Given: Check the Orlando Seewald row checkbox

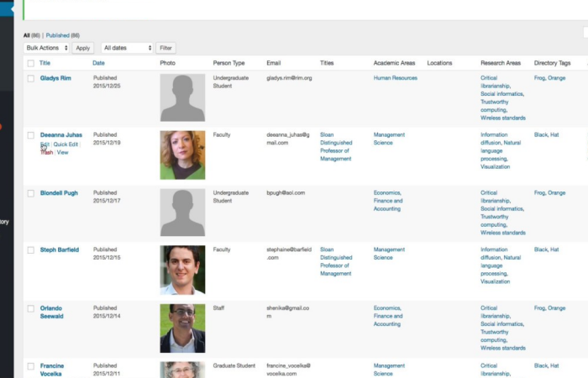Looking at the screenshot, I should (31, 308).
